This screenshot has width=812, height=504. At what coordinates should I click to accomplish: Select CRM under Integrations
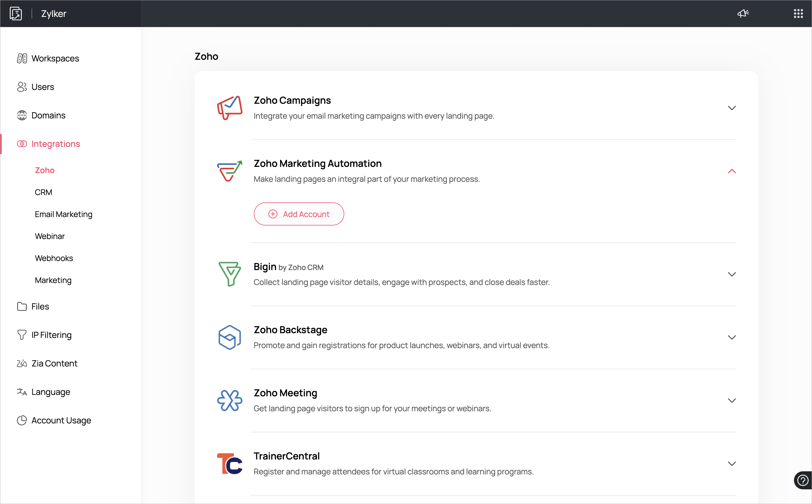click(43, 192)
